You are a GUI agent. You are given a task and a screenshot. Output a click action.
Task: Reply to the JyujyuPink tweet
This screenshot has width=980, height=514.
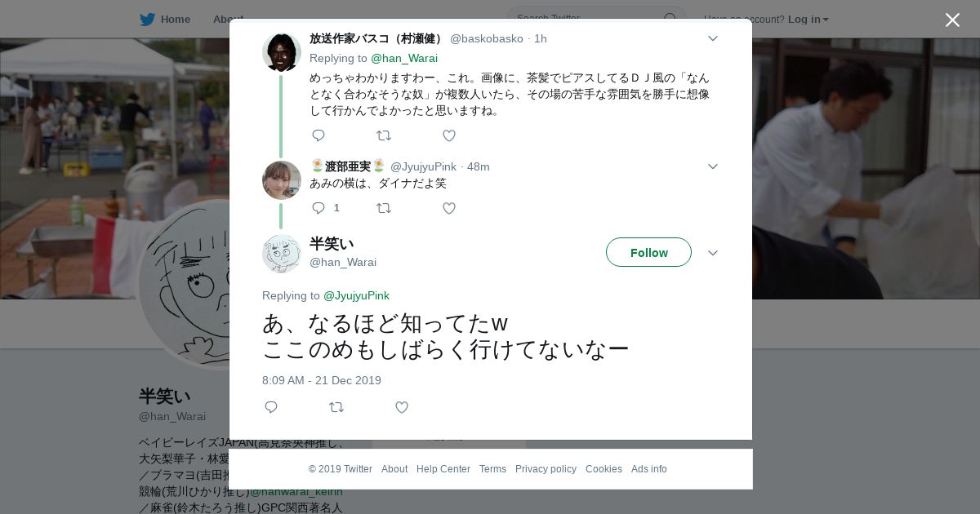click(318, 208)
